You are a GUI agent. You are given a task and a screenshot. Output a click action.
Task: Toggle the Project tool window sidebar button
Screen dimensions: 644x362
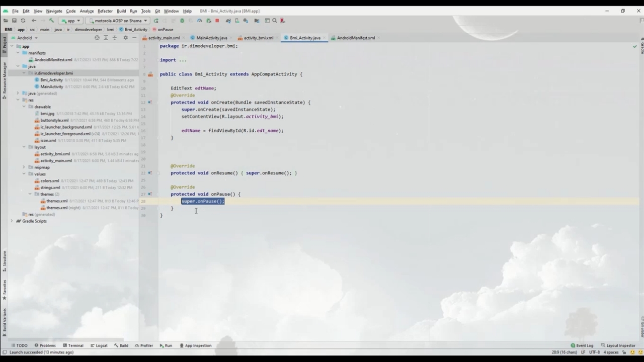tap(4, 43)
